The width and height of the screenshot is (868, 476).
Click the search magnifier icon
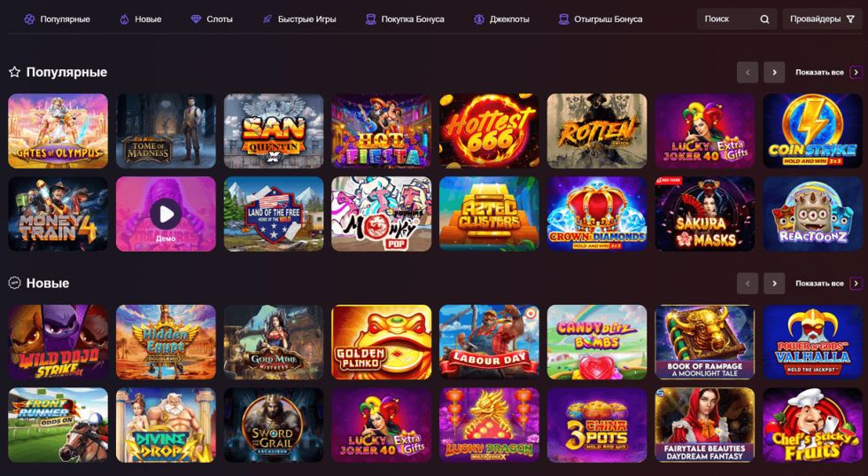coord(764,20)
